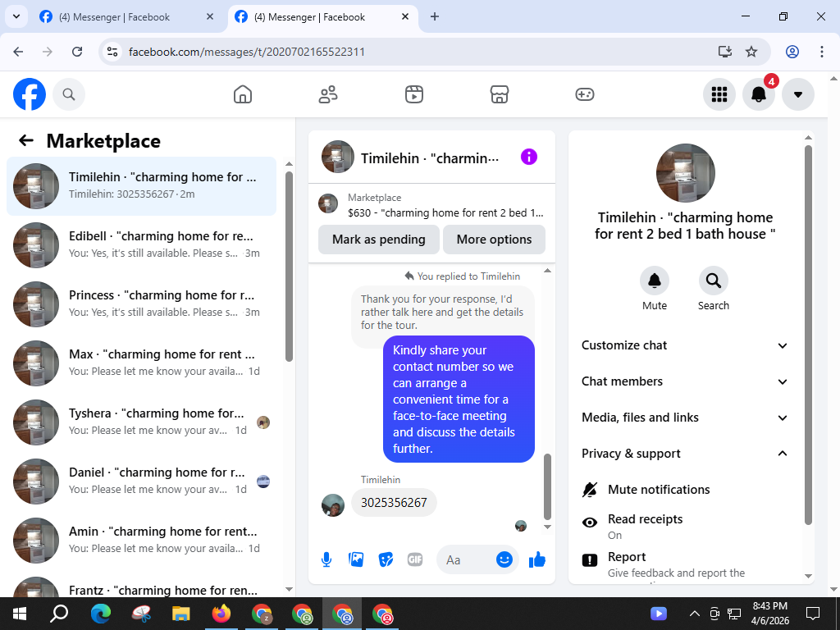Open Chrome three-dot menu
This screenshot has height=630, width=840.
821,52
